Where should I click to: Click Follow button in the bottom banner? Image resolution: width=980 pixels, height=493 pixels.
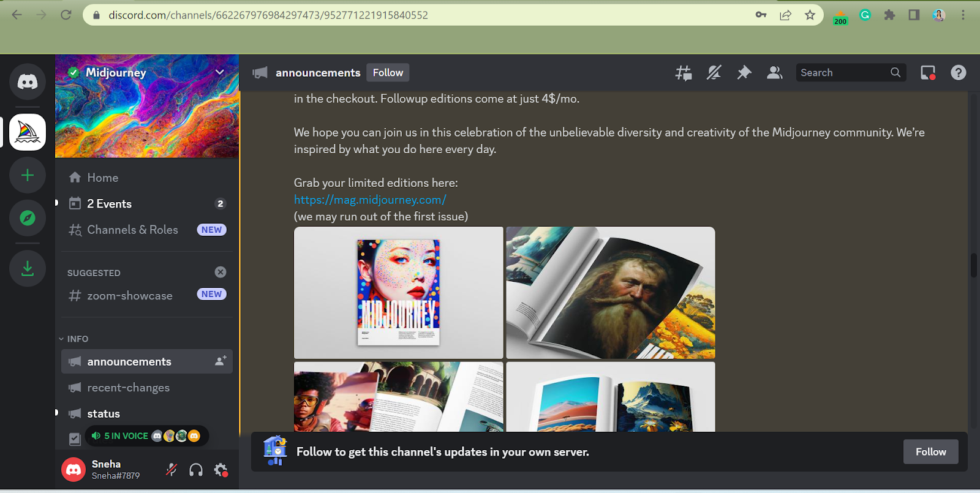tap(930, 451)
